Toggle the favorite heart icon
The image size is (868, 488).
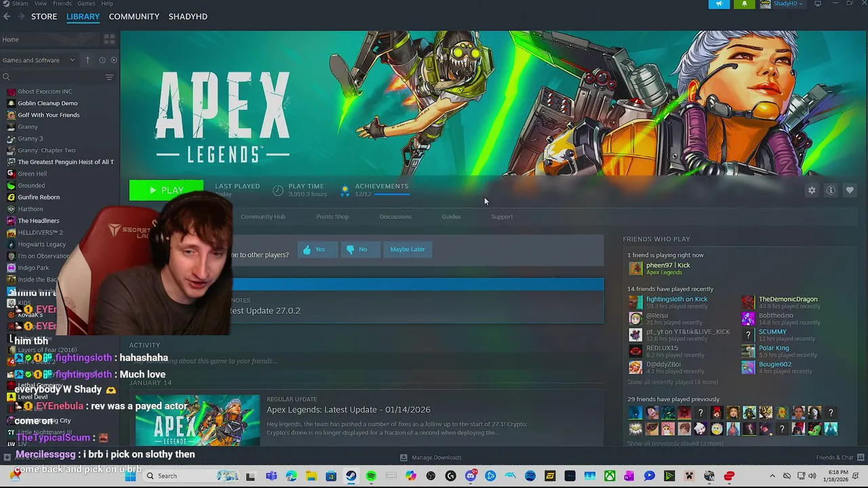[x=850, y=190]
